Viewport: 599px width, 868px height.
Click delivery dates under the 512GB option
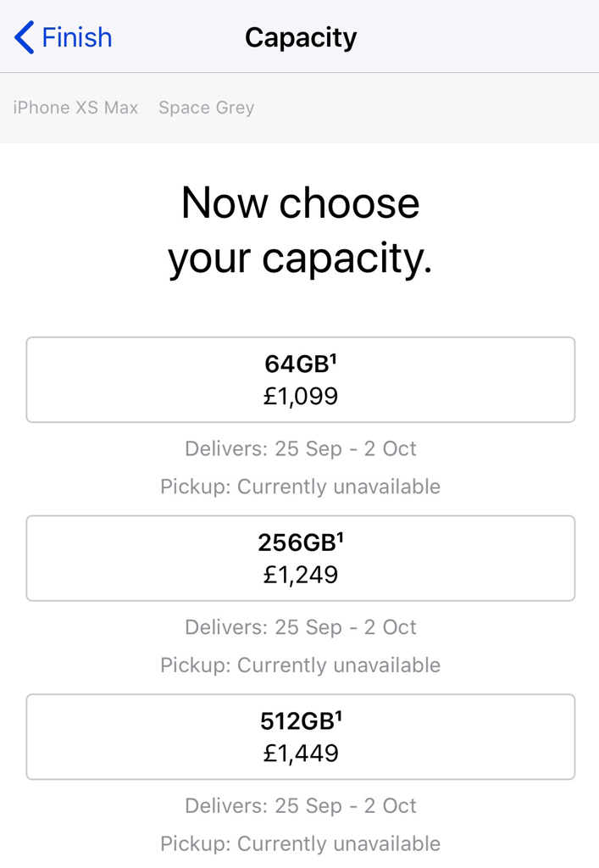[300, 805]
